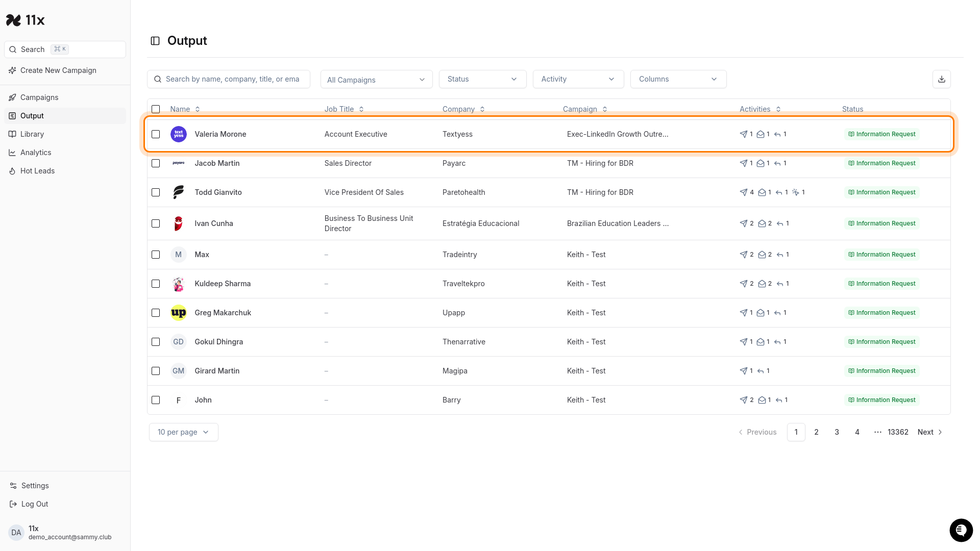The image size is (980, 551).
Task: Open the 10 per page dropdown
Action: [x=184, y=432]
